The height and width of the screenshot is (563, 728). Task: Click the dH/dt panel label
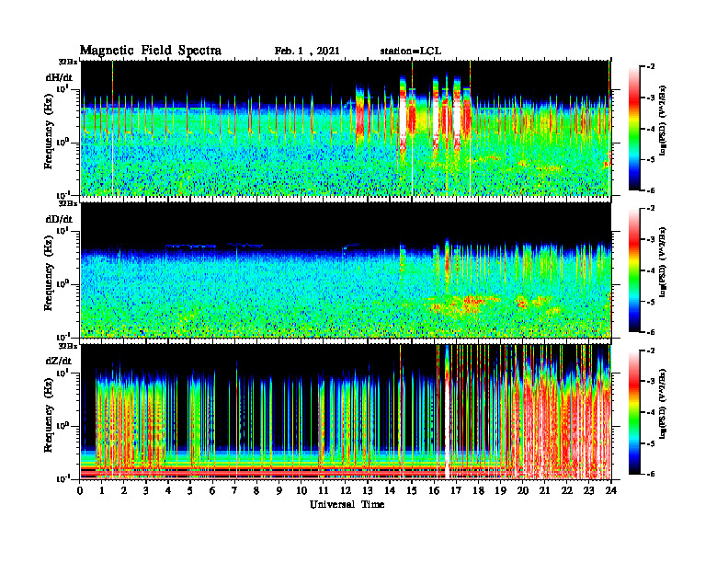tap(59, 77)
